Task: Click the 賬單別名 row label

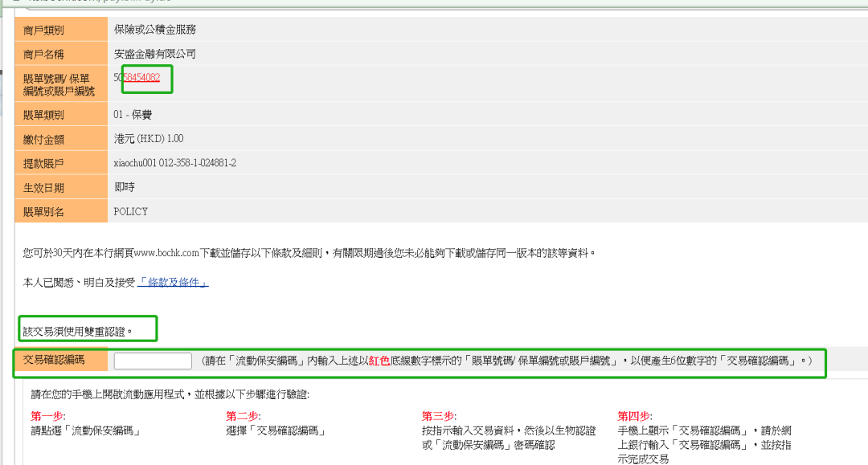Action: 43,212
